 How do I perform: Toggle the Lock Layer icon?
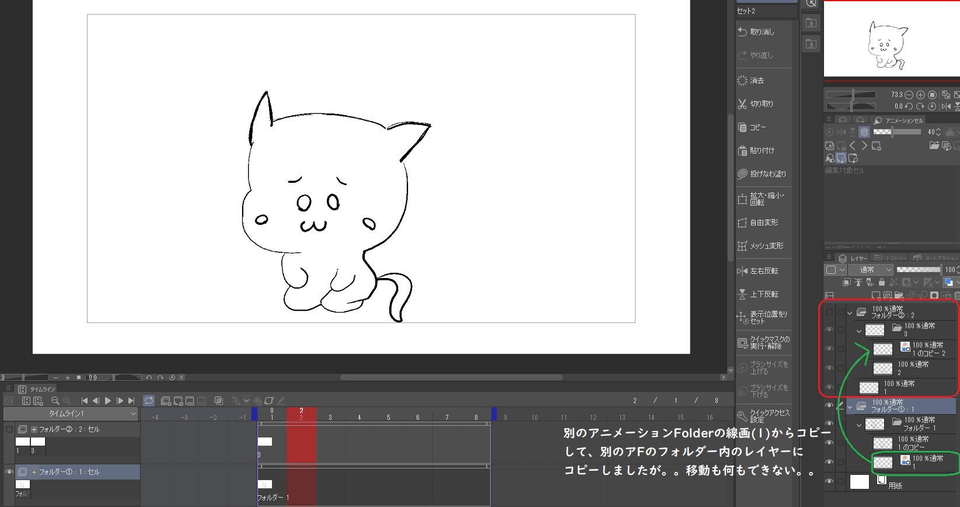[x=881, y=282]
